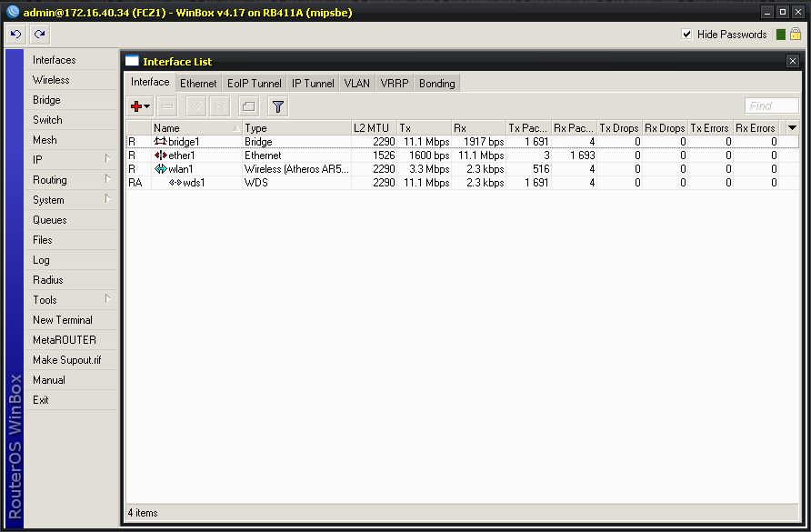Toggle the Hide Passwords checkbox

tap(686, 35)
